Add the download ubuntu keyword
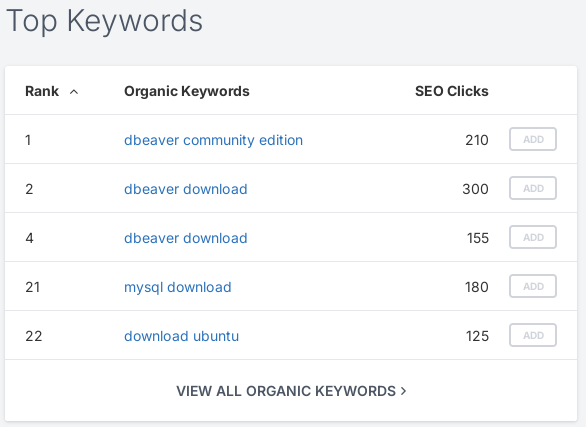 pyautogui.click(x=533, y=335)
